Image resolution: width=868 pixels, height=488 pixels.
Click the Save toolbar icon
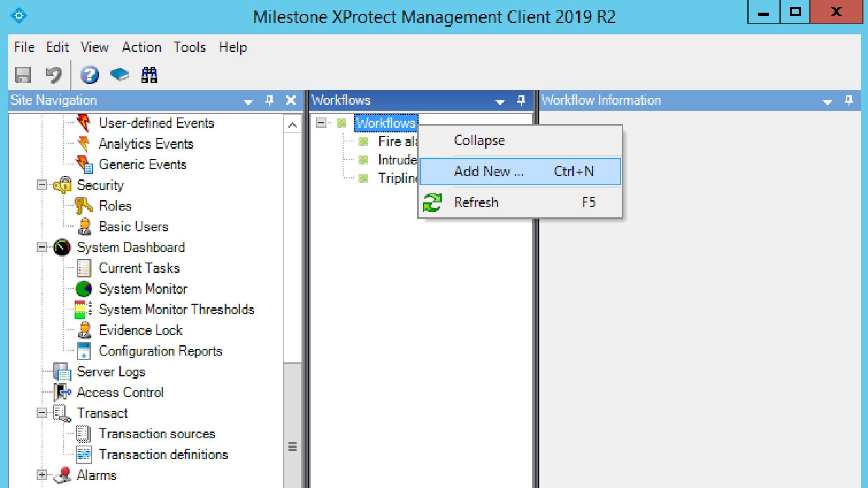click(x=23, y=75)
